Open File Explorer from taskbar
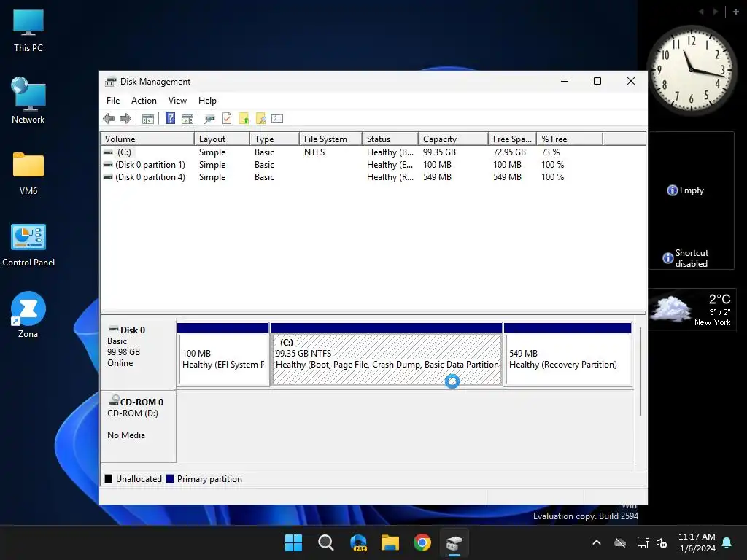 (x=390, y=542)
